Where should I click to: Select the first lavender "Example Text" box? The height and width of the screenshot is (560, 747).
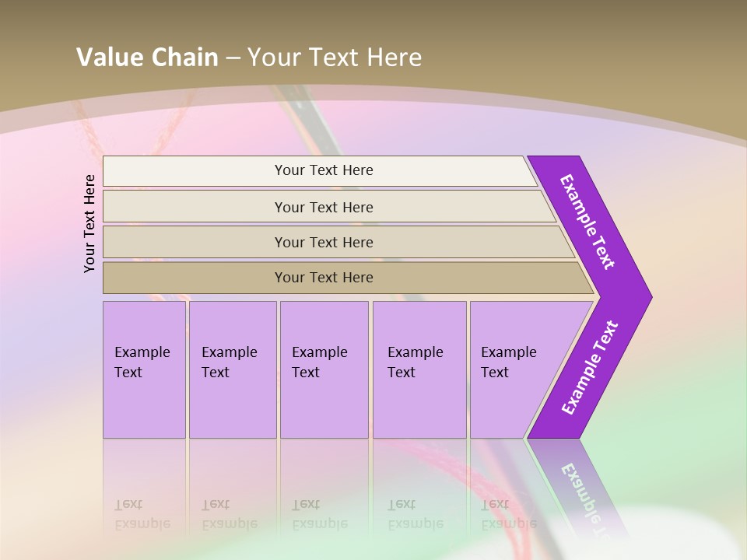point(144,369)
